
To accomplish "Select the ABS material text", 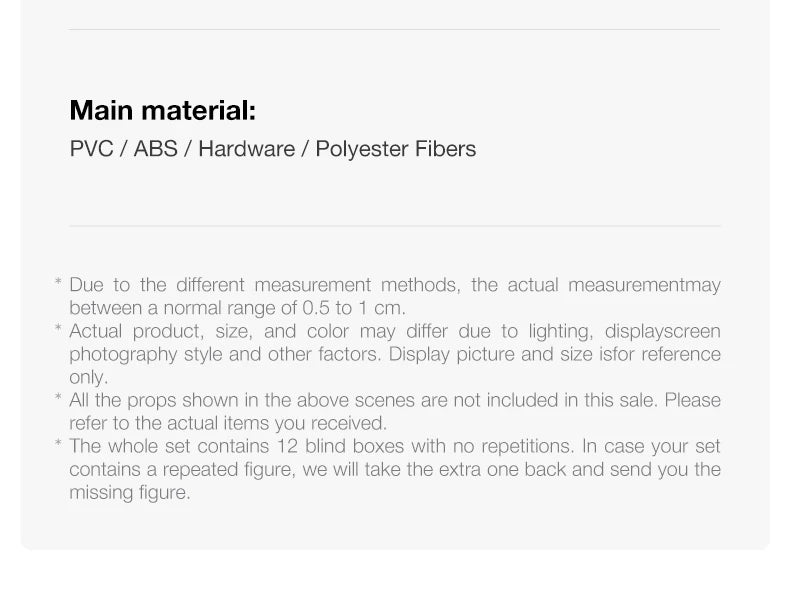I will point(155,149).
